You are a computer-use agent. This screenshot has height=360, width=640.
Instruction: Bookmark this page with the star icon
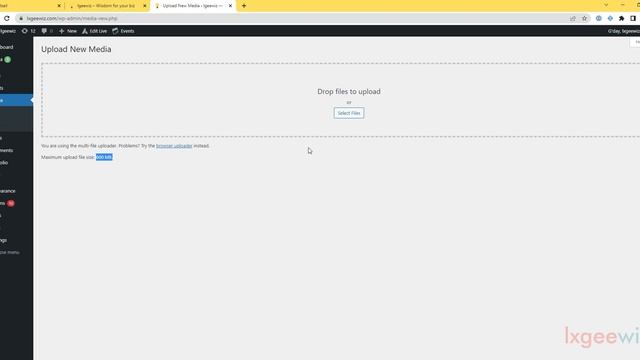(x=584, y=18)
